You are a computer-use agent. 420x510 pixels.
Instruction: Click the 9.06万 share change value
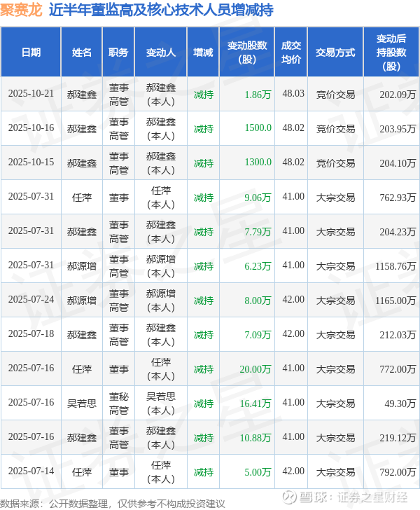pos(258,198)
